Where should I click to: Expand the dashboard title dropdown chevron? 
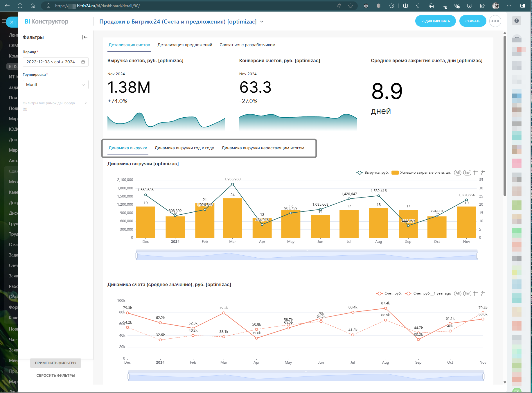[262, 22]
